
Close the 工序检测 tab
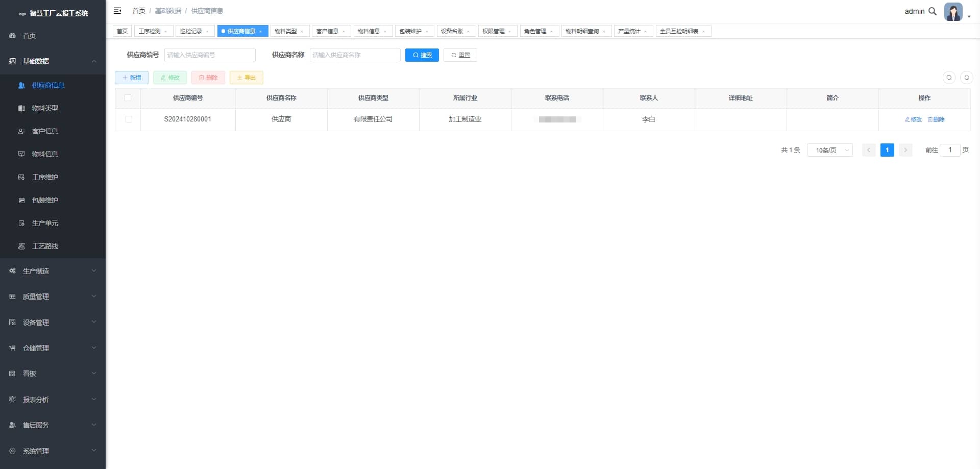(x=166, y=32)
